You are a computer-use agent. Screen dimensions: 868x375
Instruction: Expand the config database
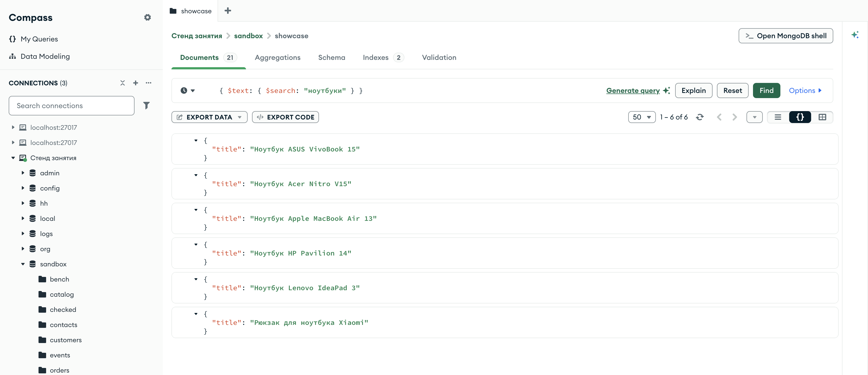(x=23, y=188)
